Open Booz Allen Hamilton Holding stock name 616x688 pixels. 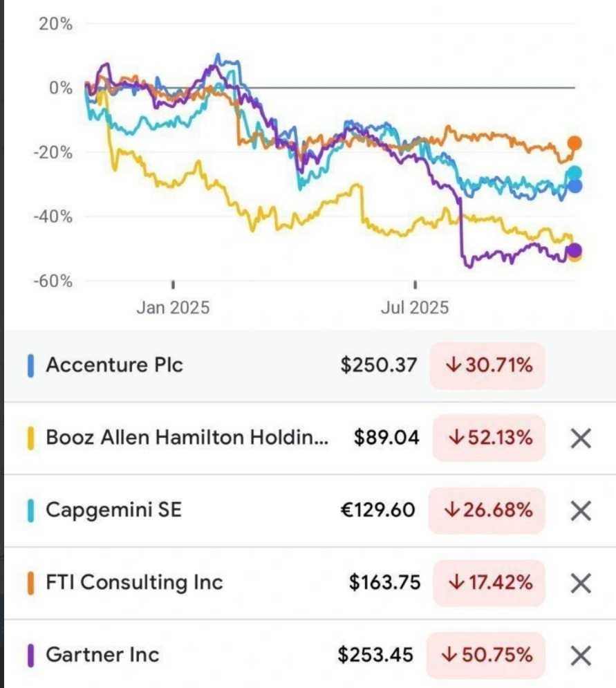[x=187, y=438]
